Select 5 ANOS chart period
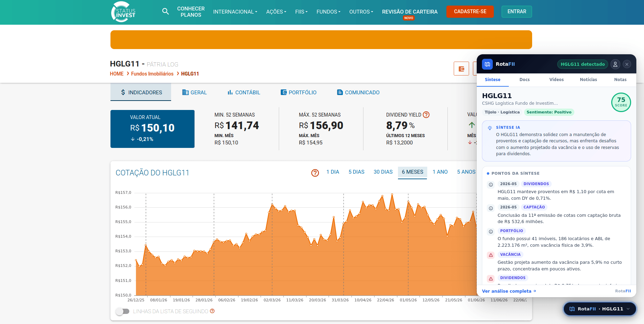 pyautogui.click(x=466, y=172)
